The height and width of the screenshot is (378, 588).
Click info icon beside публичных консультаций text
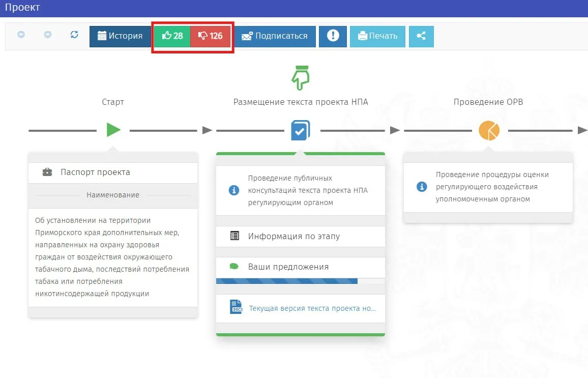(x=234, y=190)
